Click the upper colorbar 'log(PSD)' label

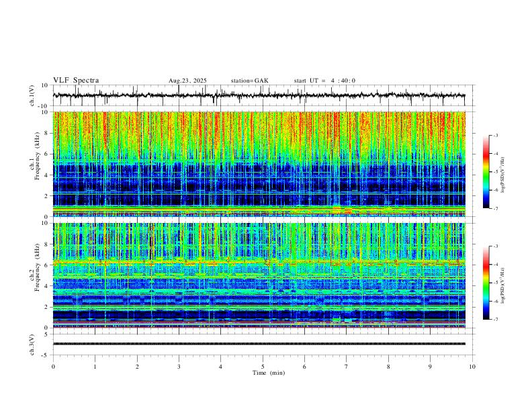(502, 175)
